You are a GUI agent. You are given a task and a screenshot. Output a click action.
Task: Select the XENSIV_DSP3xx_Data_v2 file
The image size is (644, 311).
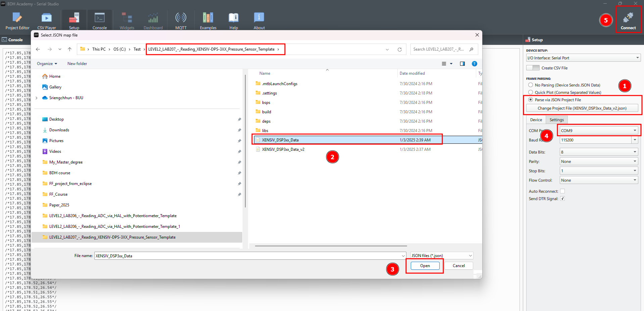283,149
